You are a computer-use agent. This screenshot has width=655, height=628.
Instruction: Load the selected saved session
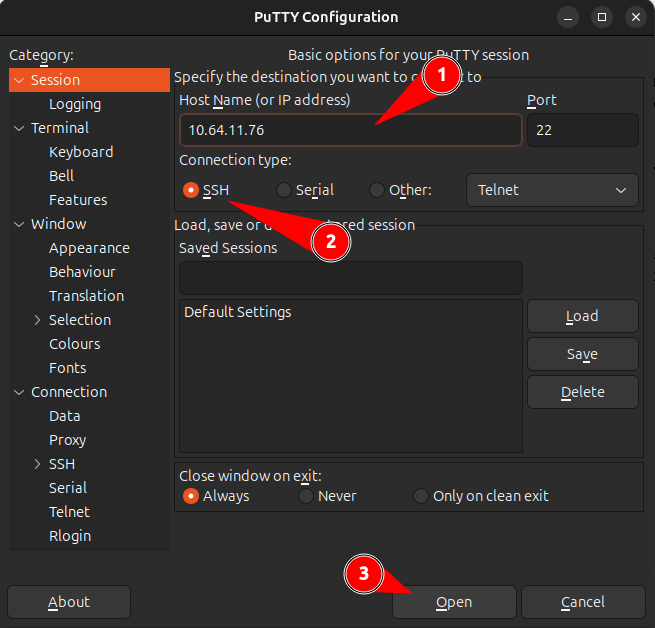583,316
